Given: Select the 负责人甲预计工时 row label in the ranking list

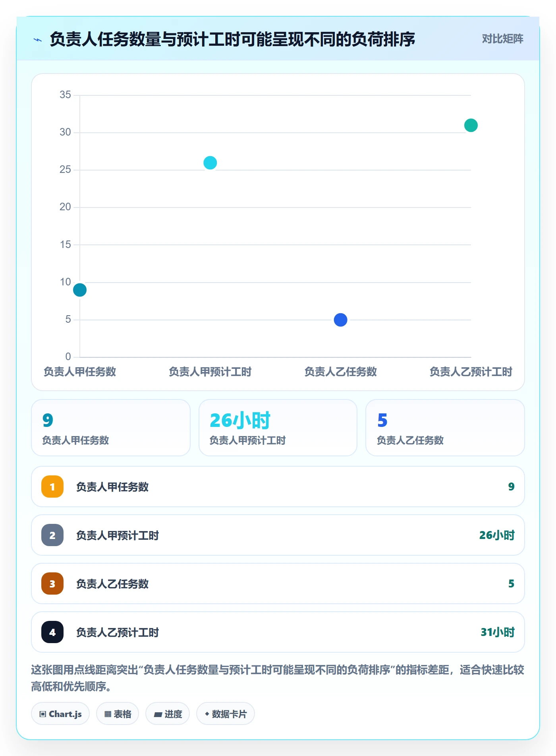Looking at the screenshot, I should pos(118,535).
